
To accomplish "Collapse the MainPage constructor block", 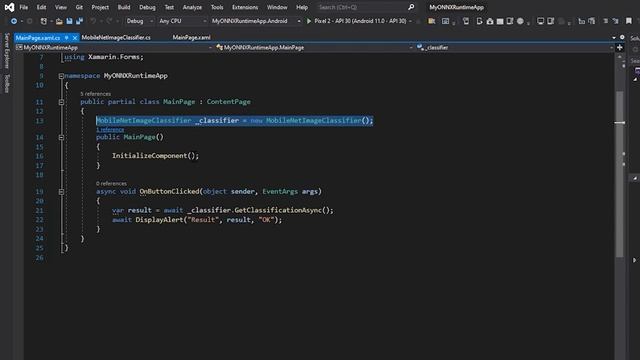I will [x=61, y=138].
